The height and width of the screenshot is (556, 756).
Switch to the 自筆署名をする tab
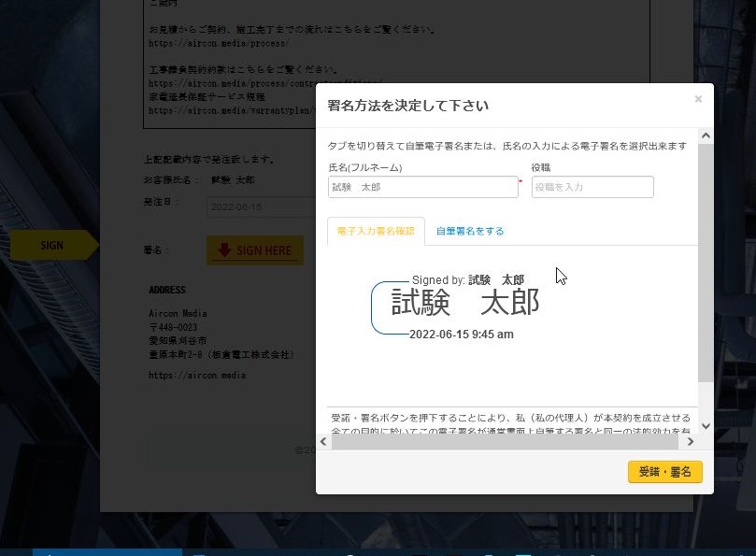pos(470,231)
